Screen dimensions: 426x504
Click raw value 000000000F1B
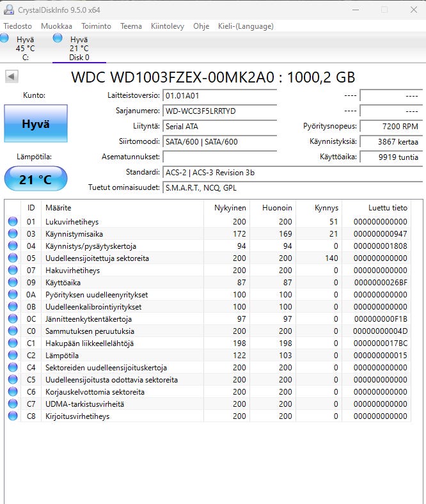tap(381, 319)
